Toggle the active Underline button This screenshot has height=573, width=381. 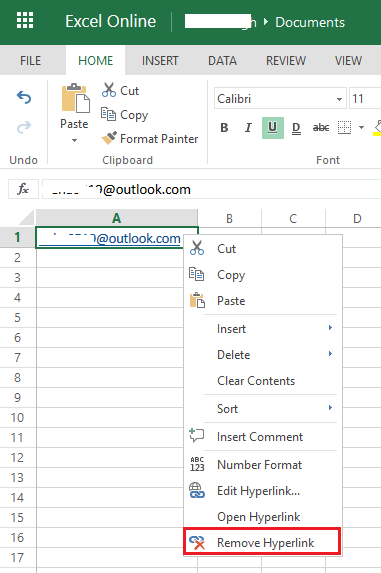pyautogui.click(x=273, y=128)
